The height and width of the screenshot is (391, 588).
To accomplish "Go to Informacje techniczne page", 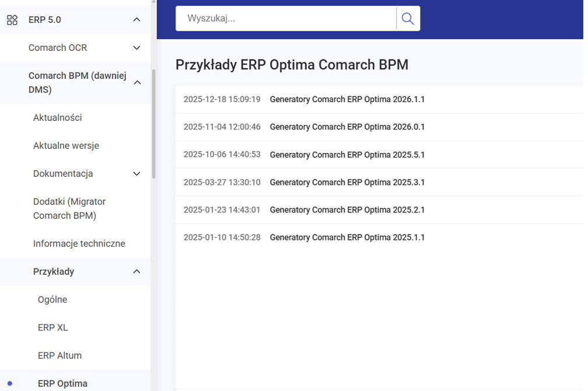I will [x=79, y=244].
